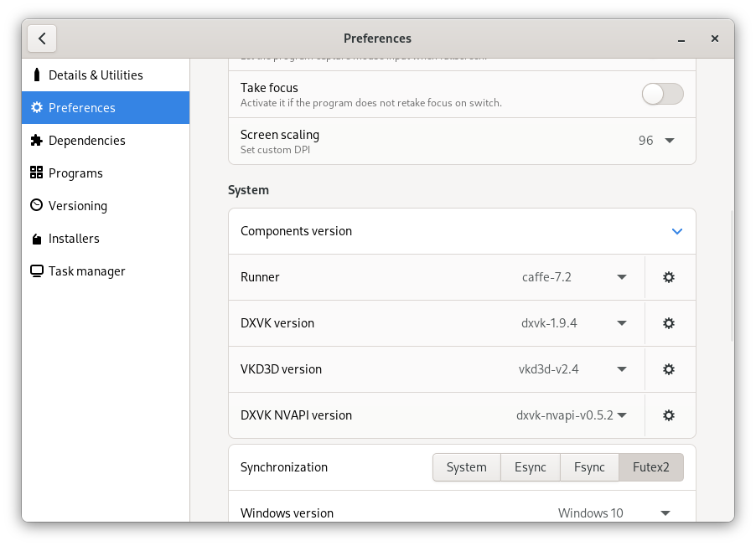Open the Versioning sidebar item
This screenshot has width=756, height=546.
click(78, 206)
